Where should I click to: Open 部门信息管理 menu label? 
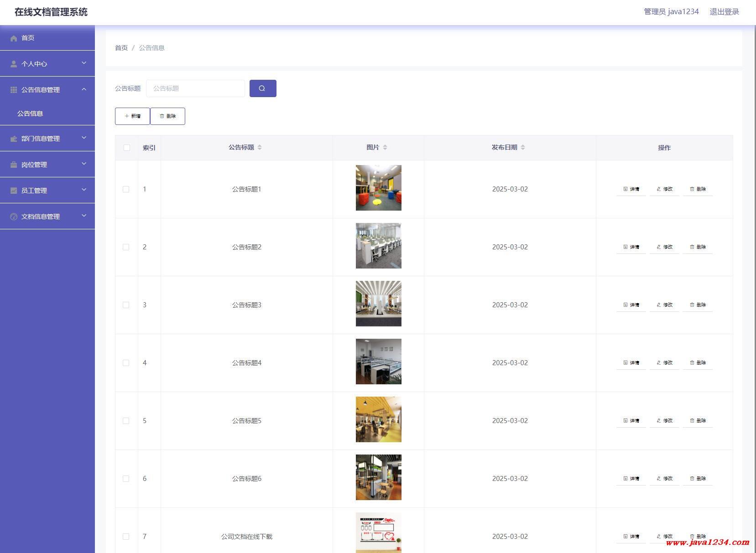(41, 139)
